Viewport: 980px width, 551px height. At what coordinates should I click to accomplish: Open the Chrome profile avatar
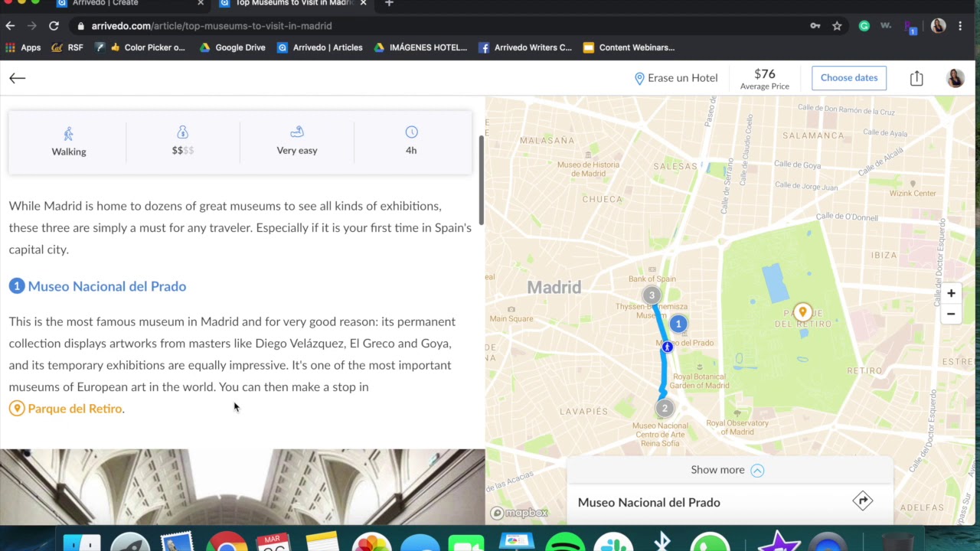click(938, 25)
